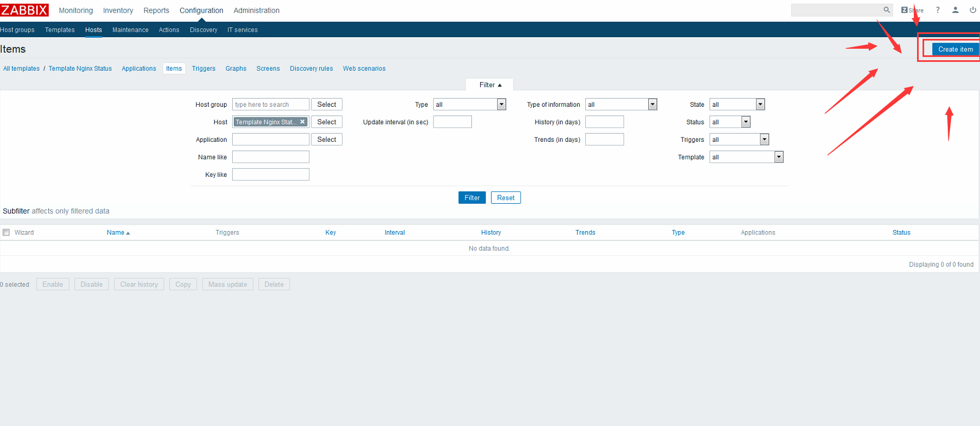Open the State dropdown
Image resolution: width=980 pixels, height=426 pixels.
737,104
